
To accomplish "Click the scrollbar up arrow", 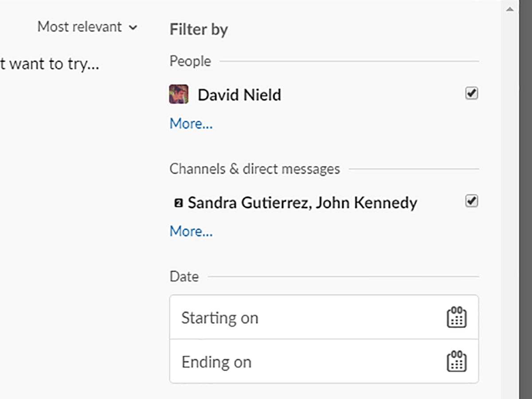I will (x=510, y=9).
